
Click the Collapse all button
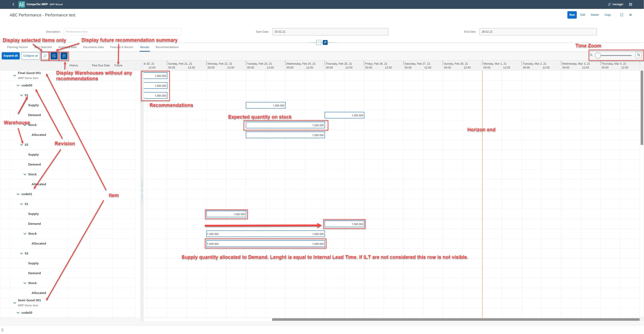click(x=31, y=56)
